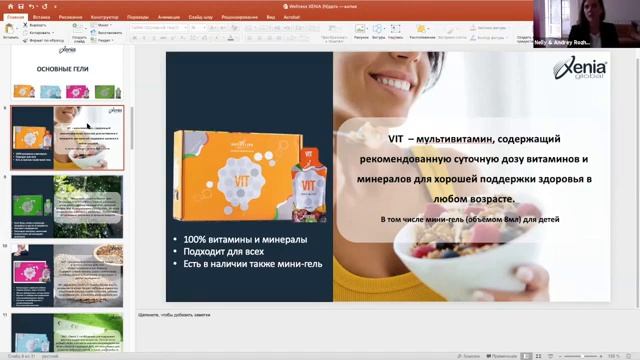Switch to Slide Sorter view icon

pos(539,356)
